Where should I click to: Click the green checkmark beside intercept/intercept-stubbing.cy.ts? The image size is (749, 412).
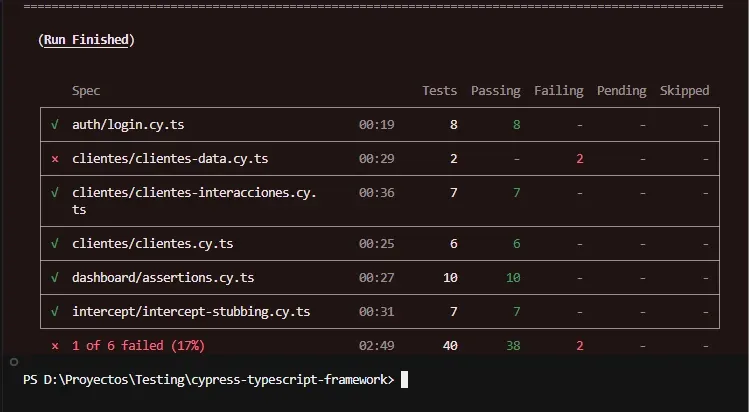click(x=55, y=312)
